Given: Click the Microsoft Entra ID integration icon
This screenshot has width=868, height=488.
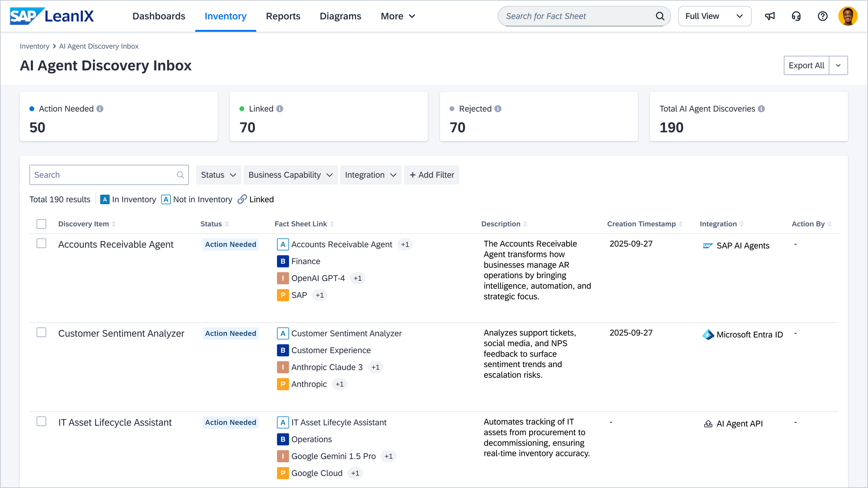Looking at the screenshot, I should pos(708,334).
